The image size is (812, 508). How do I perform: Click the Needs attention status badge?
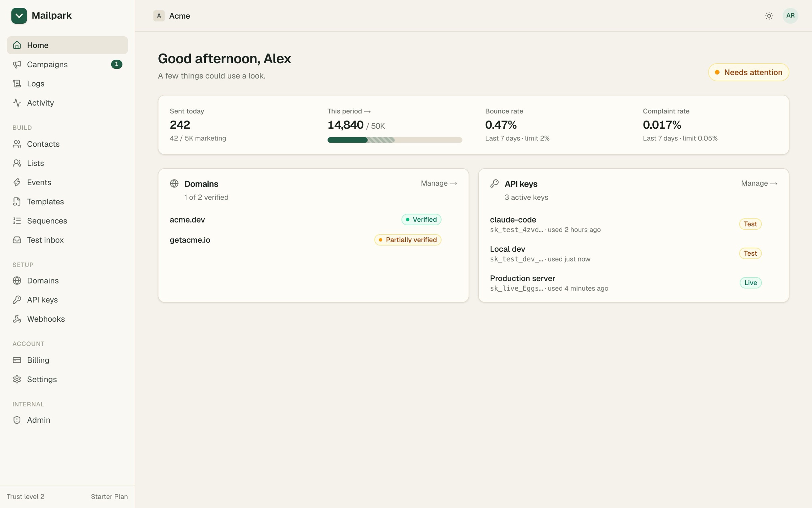748,72
